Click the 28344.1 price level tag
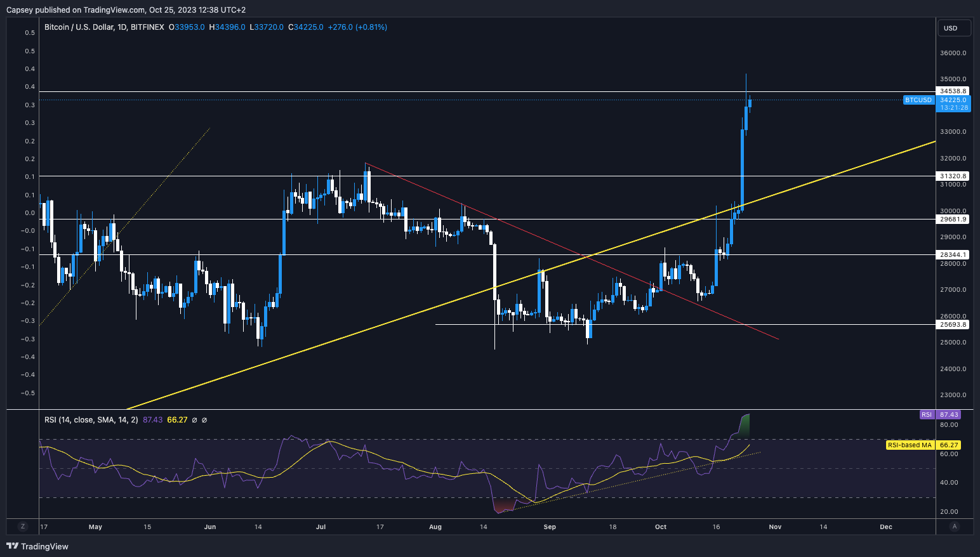This screenshot has height=557, width=980. coord(953,255)
